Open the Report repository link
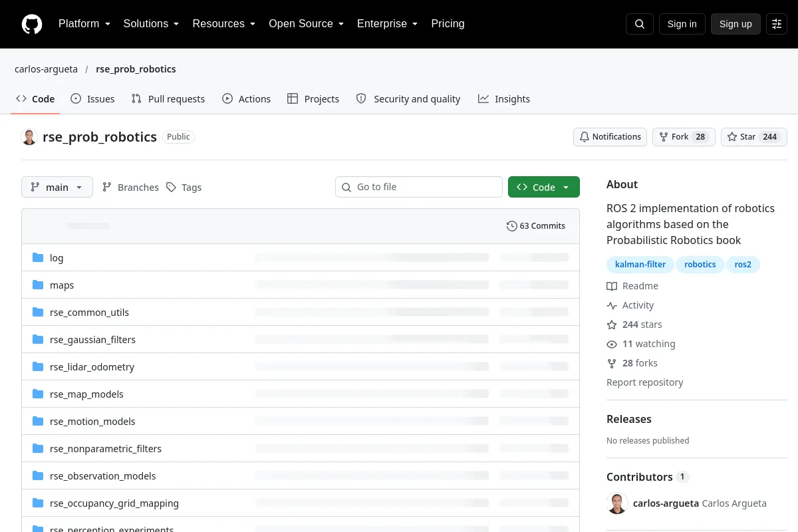Viewport: 798px width, 532px height. point(645,382)
